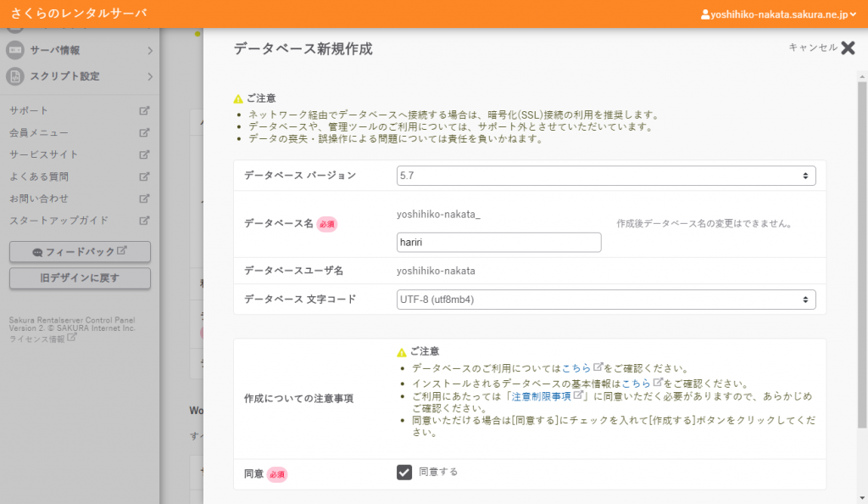Click the データベース名 input field
Image resolution: width=868 pixels, height=504 pixels.
pos(498,243)
